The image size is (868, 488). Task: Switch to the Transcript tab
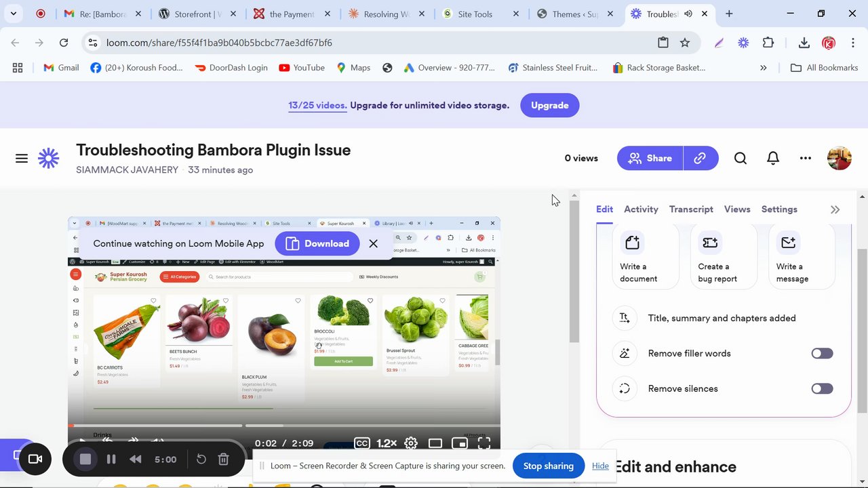click(691, 209)
